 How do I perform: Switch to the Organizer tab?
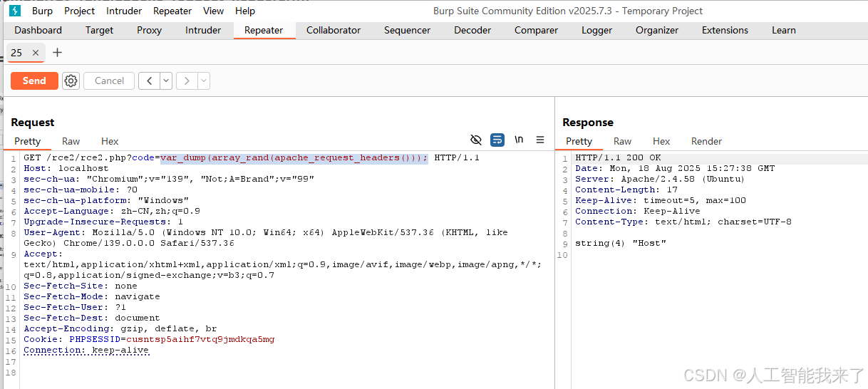tap(657, 30)
